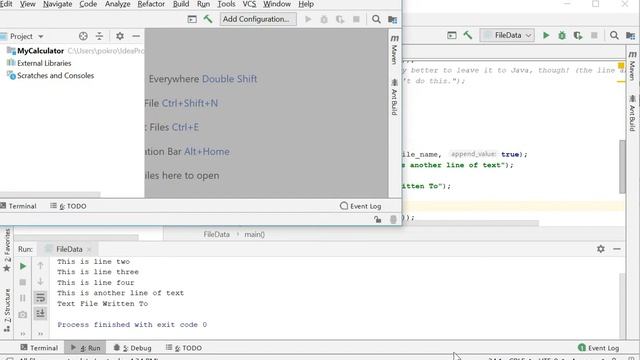
Task: Open the Window menu
Action: 277,4
